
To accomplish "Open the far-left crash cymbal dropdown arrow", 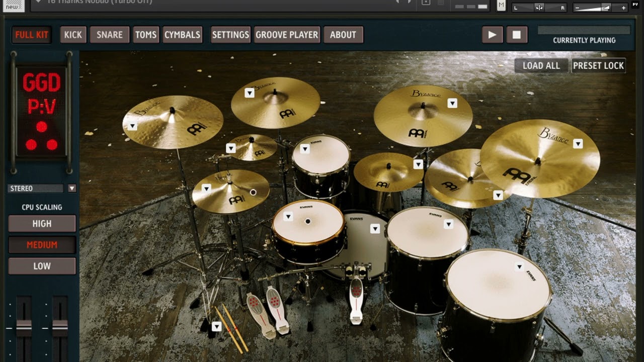I will [x=132, y=126].
